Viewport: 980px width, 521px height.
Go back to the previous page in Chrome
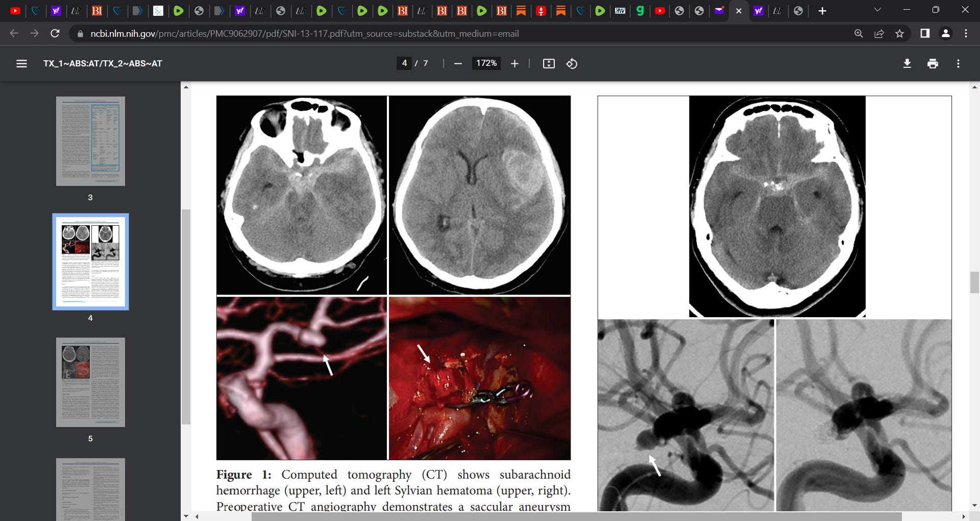14,33
